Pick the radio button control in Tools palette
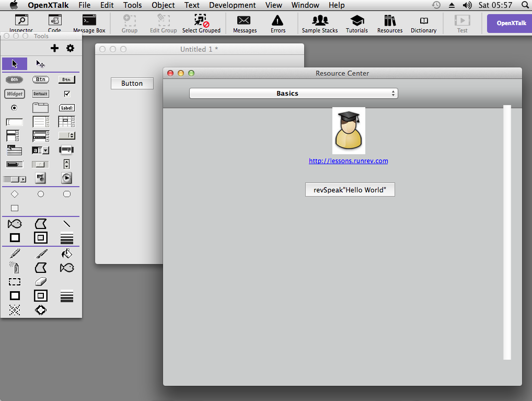 pos(14,108)
